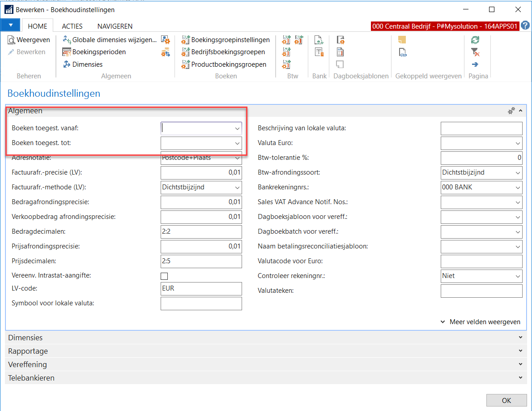Viewport: 532px width, 411px height.
Task: Open the Naam betalingsreconciliatiesjabloon dropdown
Action: click(x=518, y=247)
